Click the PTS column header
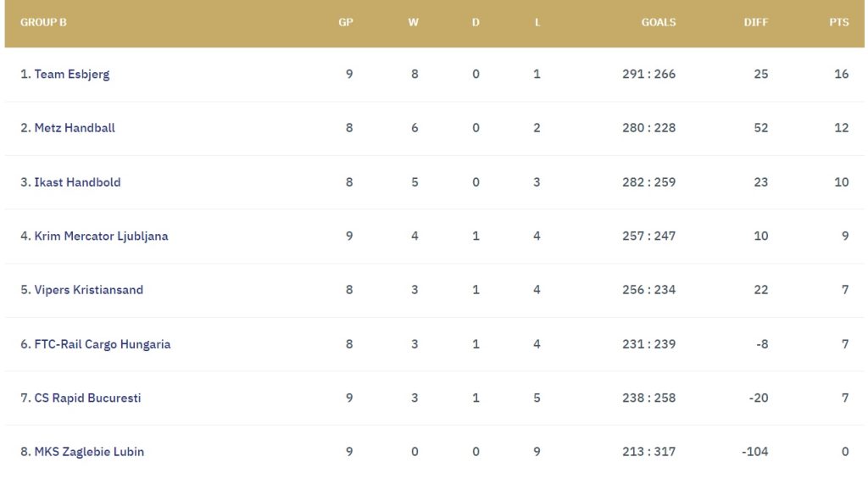The height and width of the screenshot is (479, 868). (x=838, y=23)
